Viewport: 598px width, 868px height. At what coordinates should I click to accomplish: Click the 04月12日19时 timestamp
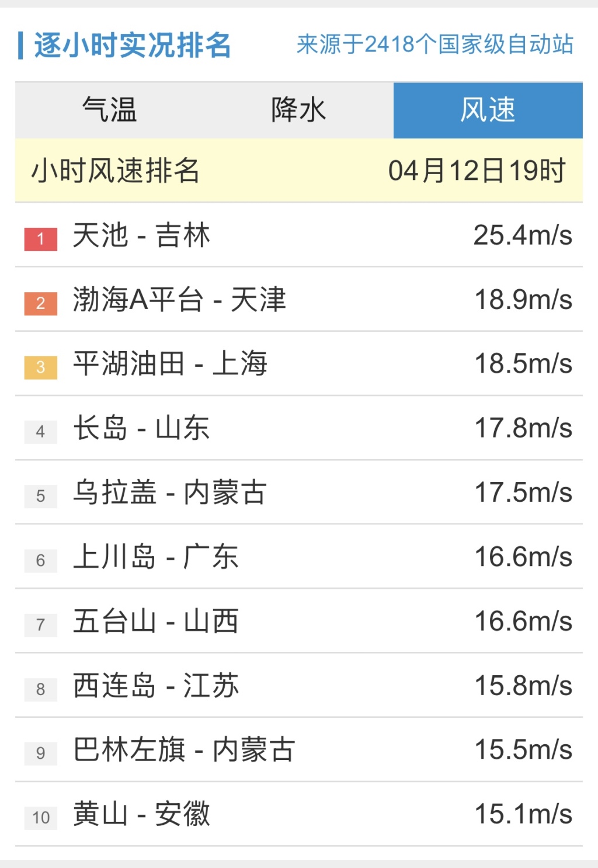click(x=477, y=171)
